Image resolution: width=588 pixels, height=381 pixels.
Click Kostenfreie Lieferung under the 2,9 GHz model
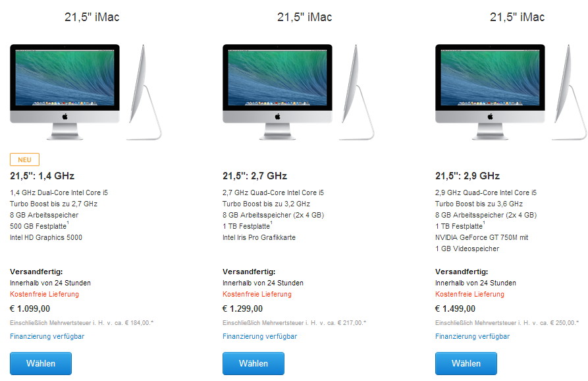pyautogui.click(x=469, y=294)
